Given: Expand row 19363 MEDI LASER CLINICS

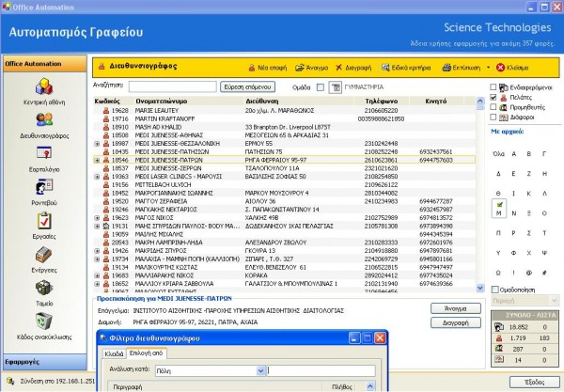Looking at the screenshot, I should point(97,177).
